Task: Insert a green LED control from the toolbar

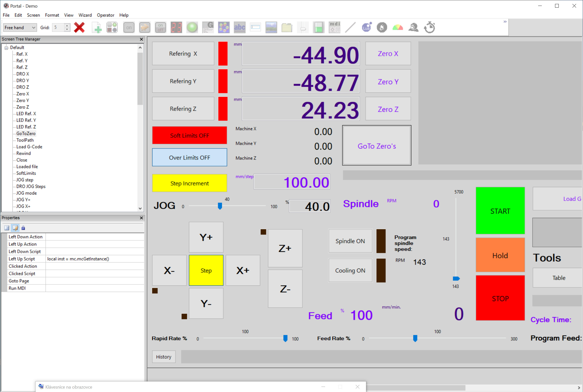Action: (192, 27)
